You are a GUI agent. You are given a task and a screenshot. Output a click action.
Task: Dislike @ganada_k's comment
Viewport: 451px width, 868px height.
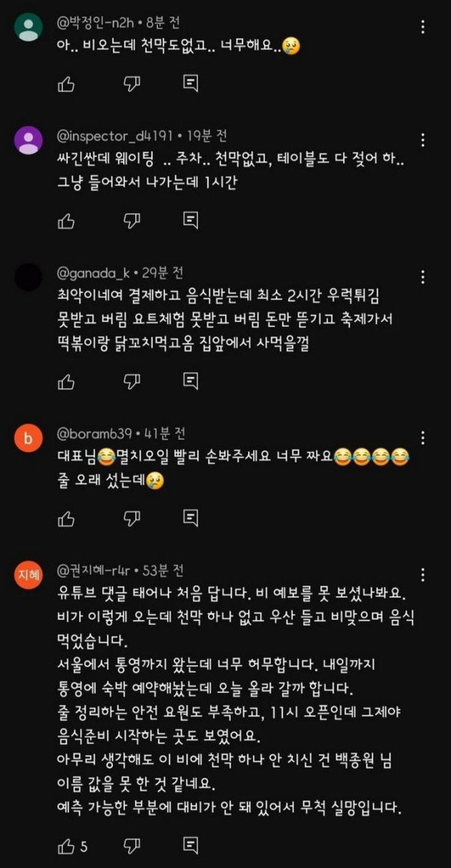(x=131, y=380)
